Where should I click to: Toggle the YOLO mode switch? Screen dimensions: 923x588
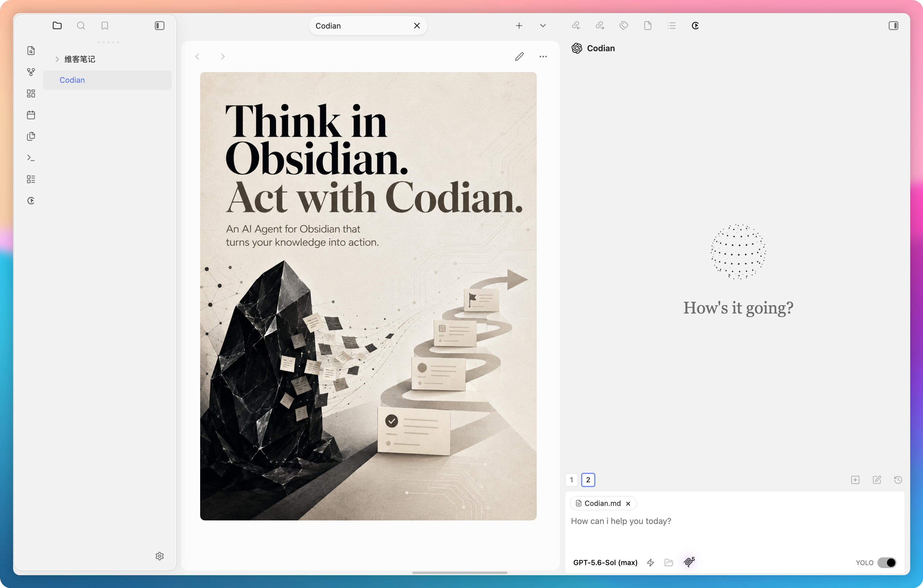pyautogui.click(x=887, y=562)
